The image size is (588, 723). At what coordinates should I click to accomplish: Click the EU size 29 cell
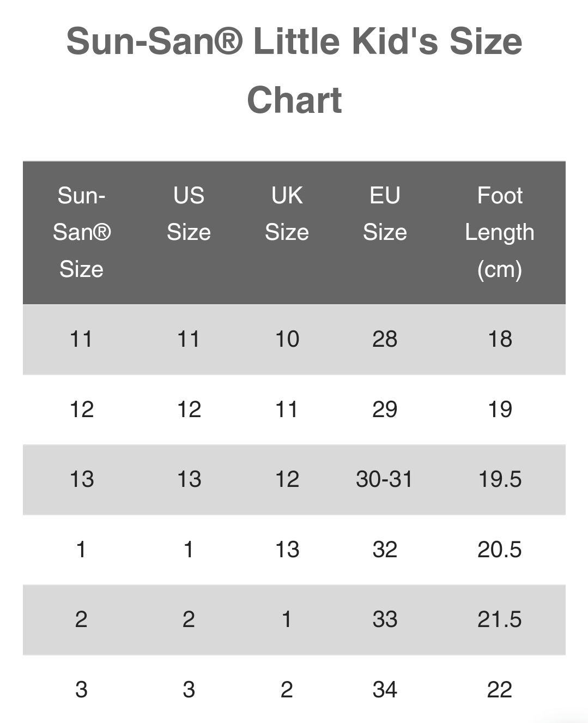[x=385, y=409]
